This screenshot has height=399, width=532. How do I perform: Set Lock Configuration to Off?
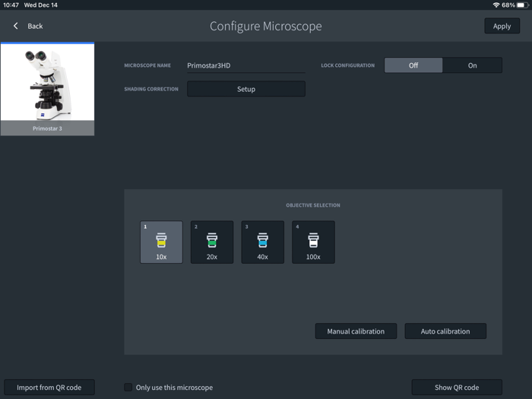pyautogui.click(x=413, y=65)
